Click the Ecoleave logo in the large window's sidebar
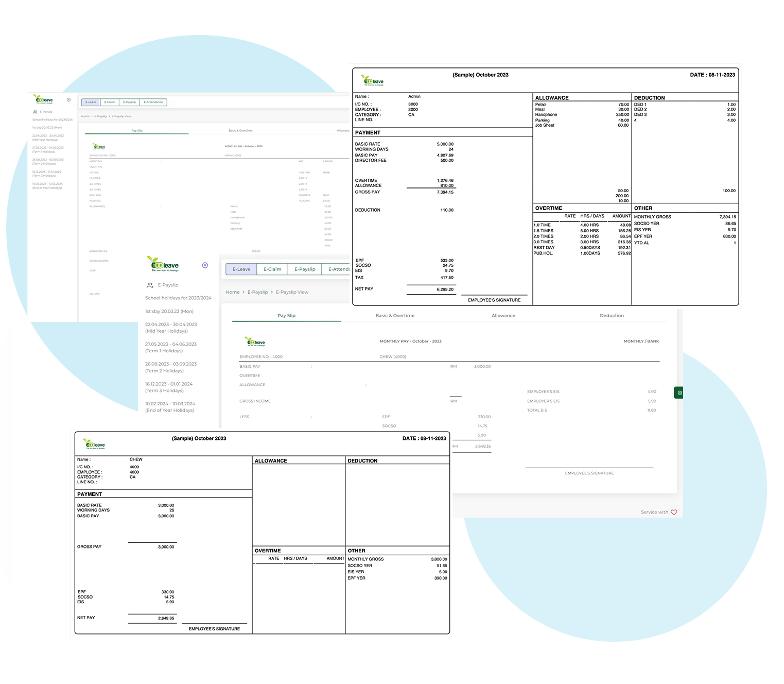 pyautogui.click(x=163, y=264)
